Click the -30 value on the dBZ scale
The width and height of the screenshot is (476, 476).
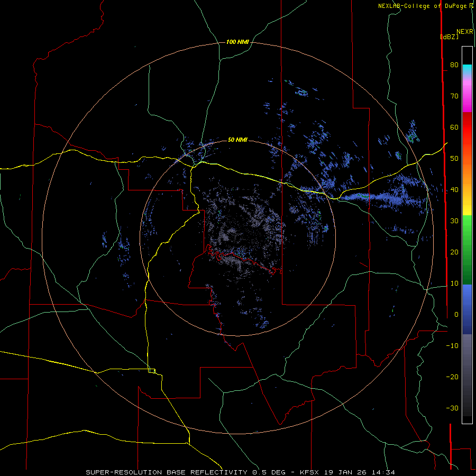click(x=452, y=408)
